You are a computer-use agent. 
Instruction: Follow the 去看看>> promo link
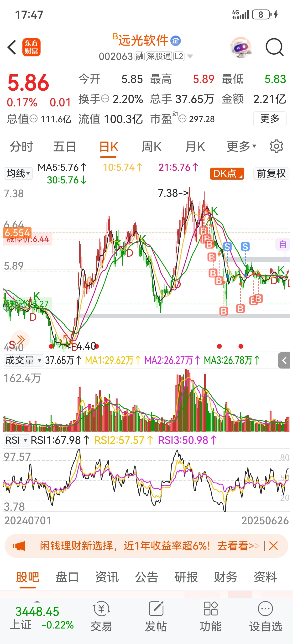pyautogui.click(x=238, y=545)
